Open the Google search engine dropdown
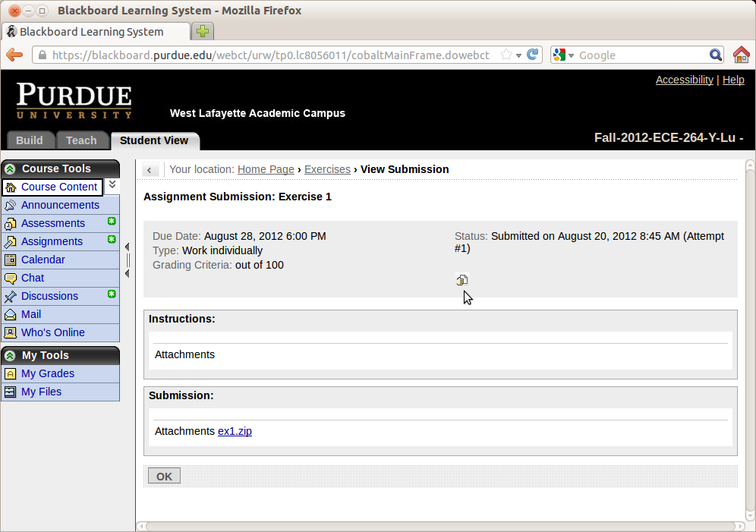Image resolution: width=756 pixels, height=532 pixels. 564,55
